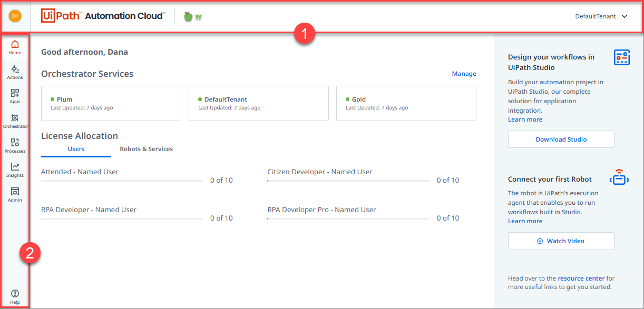Click the Watch Video button
This screenshot has width=644, height=309.
click(x=561, y=241)
